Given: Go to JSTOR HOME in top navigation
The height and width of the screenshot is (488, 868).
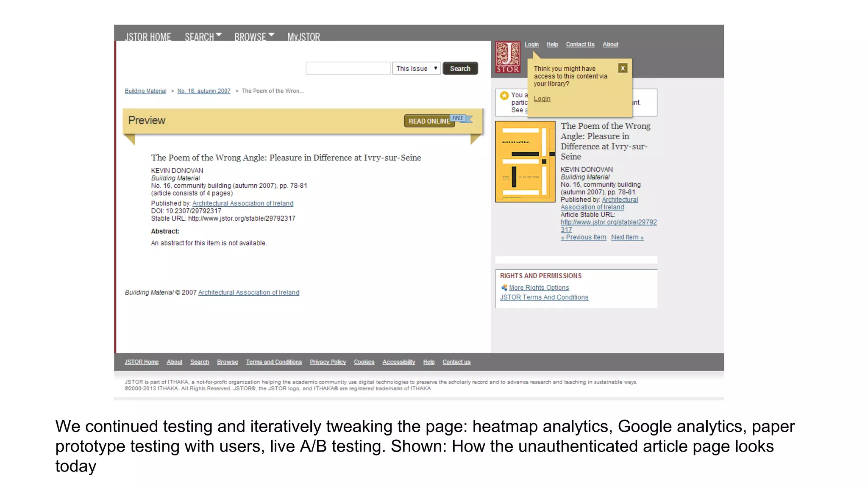Looking at the screenshot, I should pos(148,37).
